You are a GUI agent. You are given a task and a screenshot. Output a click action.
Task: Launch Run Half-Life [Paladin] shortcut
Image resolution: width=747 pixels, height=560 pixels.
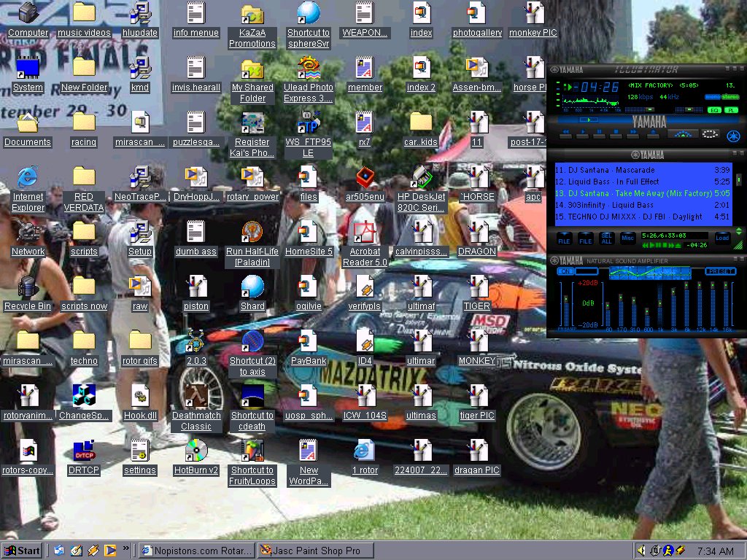[x=252, y=232]
